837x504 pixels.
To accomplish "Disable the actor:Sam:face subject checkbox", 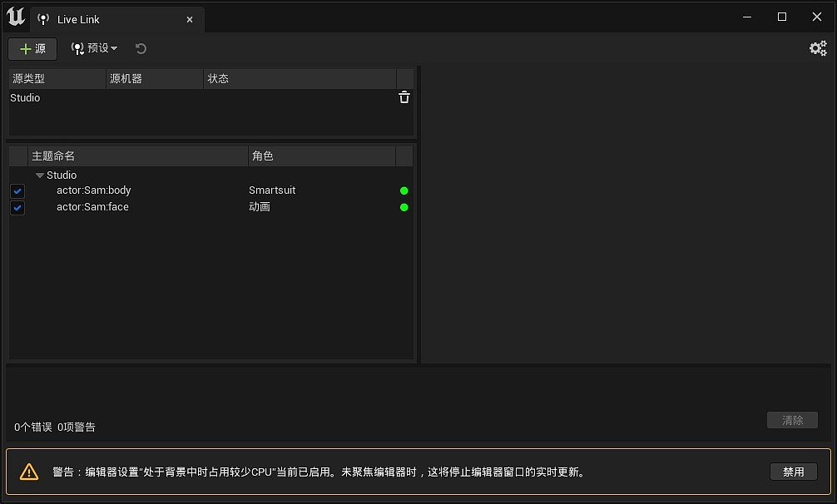I will [17, 208].
